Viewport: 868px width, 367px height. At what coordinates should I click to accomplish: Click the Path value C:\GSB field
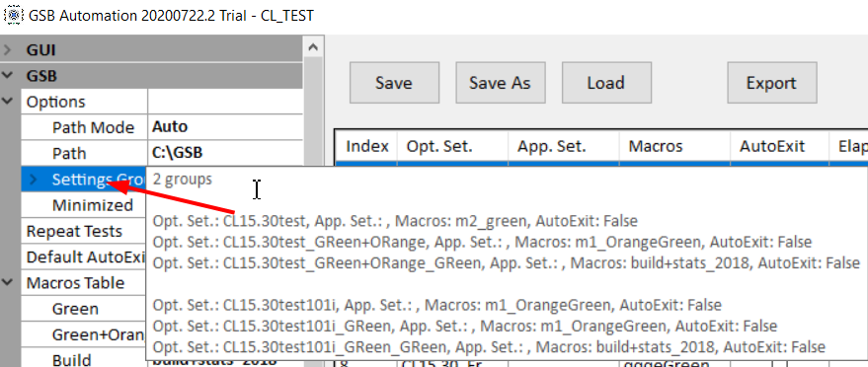tap(226, 153)
